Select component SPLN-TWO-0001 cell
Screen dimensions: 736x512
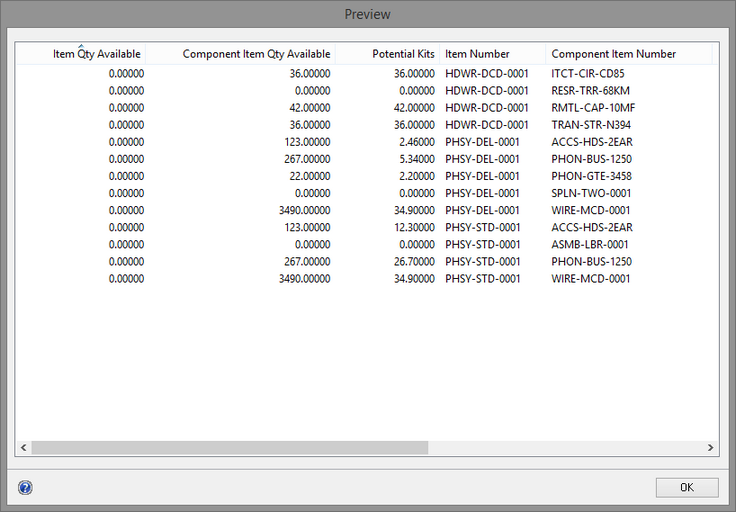pyautogui.click(x=591, y=193)
